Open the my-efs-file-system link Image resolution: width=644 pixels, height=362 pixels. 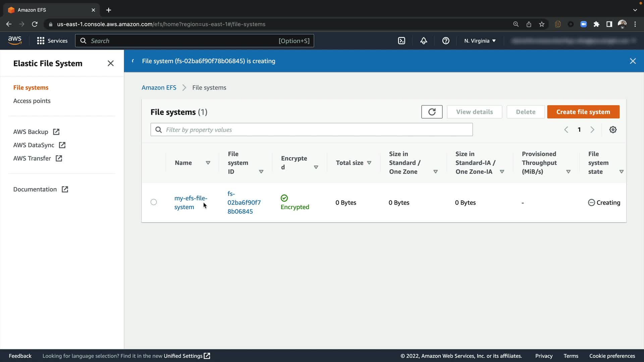(x=190, y=202)
